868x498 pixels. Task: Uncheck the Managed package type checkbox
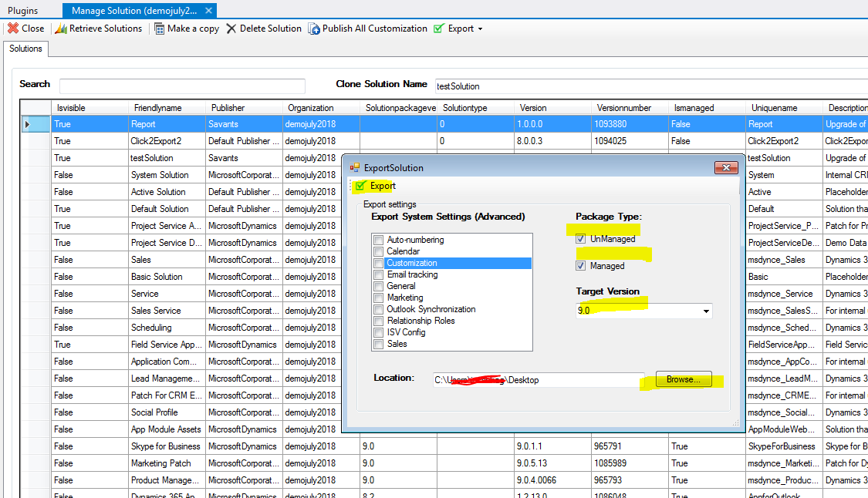click(x=581, y=266)
